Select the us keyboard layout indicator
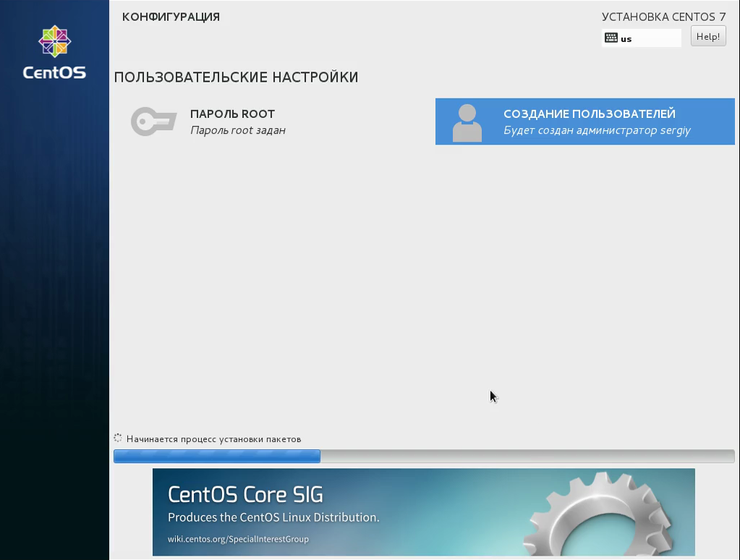The height and width of the screenshot is (560, 740). pos(642,38)
